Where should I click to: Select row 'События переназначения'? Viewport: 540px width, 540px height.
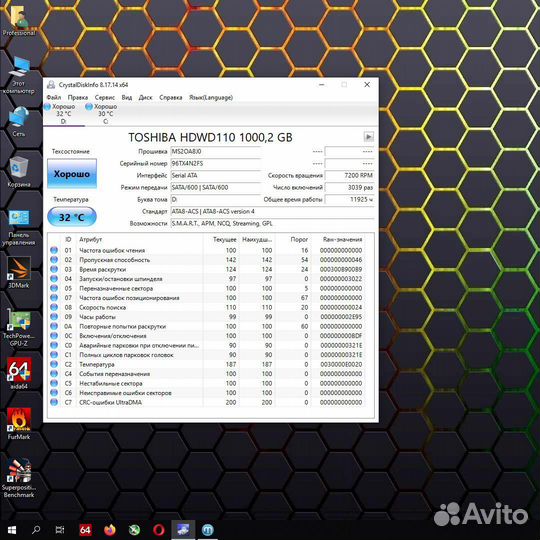pos(207,374)
